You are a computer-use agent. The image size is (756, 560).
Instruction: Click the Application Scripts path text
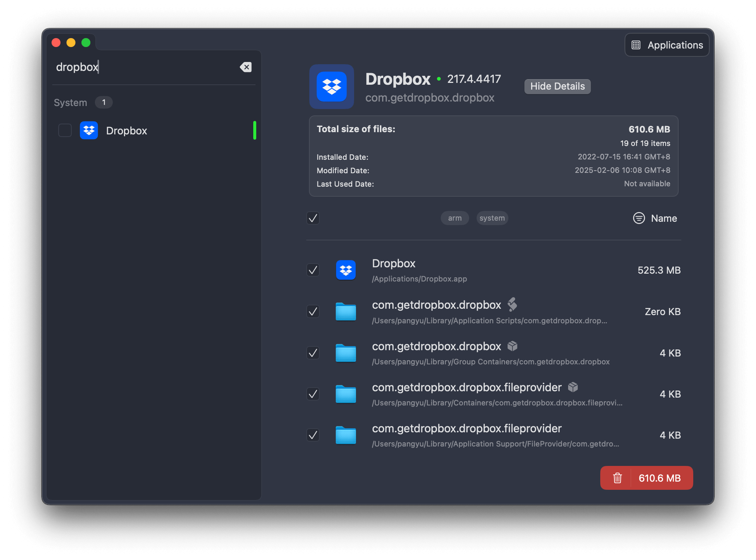(x=489, y=321)
